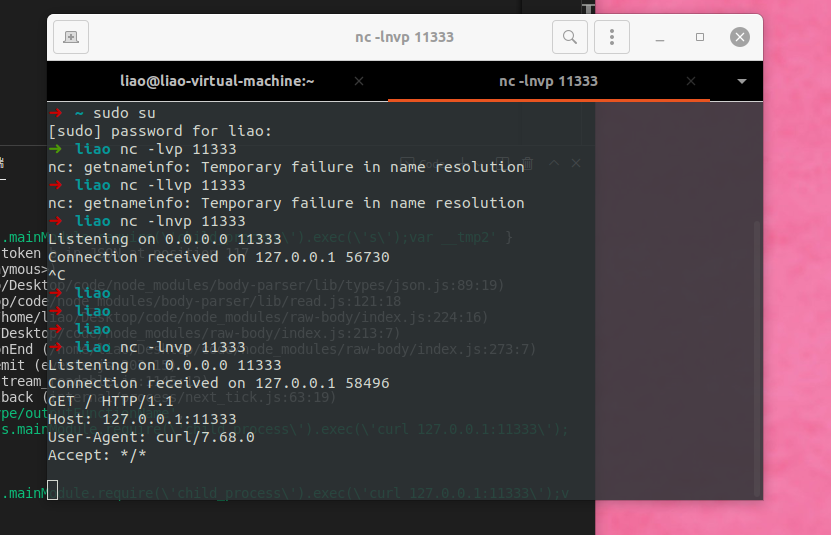
Task: Expand the tab list dropdown arrow
Action: (x=741, y=81)
